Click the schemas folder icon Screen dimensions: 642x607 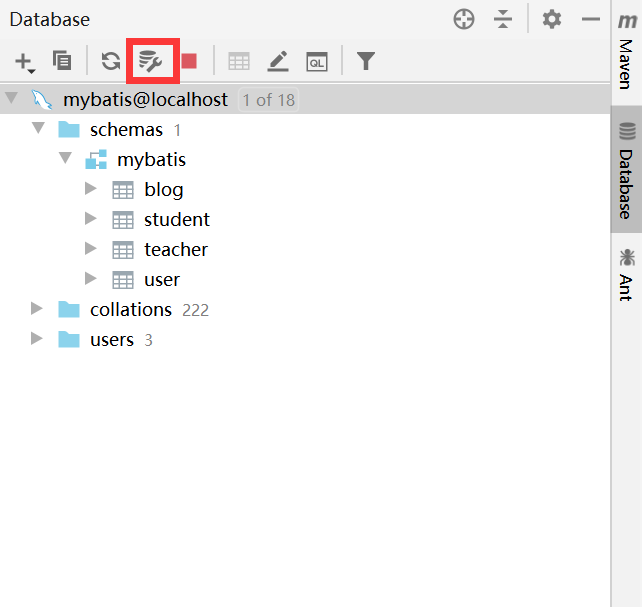(x=69, y=130)
